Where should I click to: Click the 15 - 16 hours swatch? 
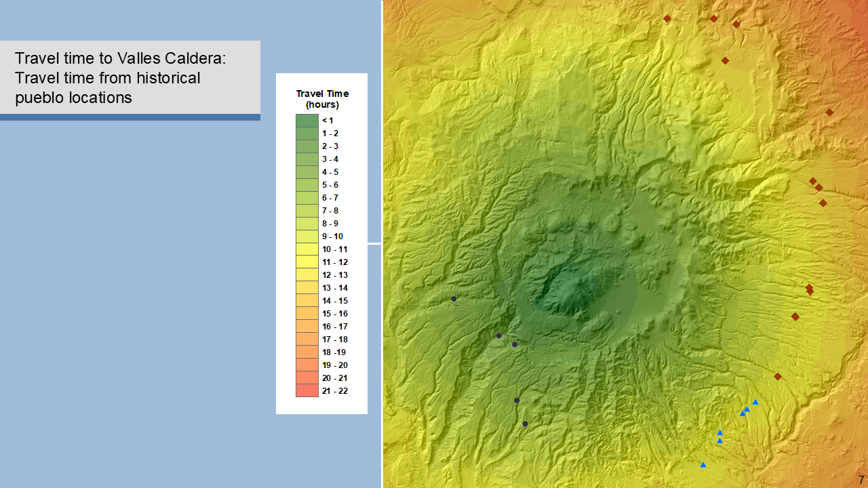(307, 314)
